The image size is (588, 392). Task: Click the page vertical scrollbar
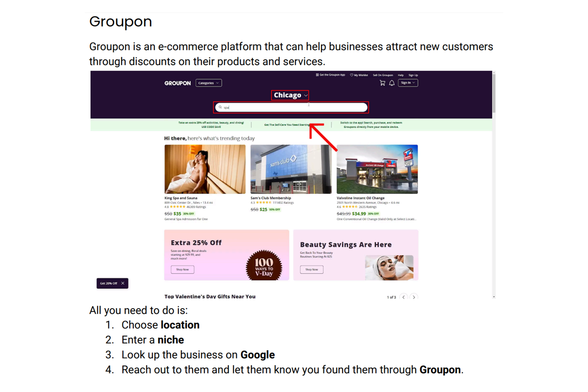tap(493, 93)
